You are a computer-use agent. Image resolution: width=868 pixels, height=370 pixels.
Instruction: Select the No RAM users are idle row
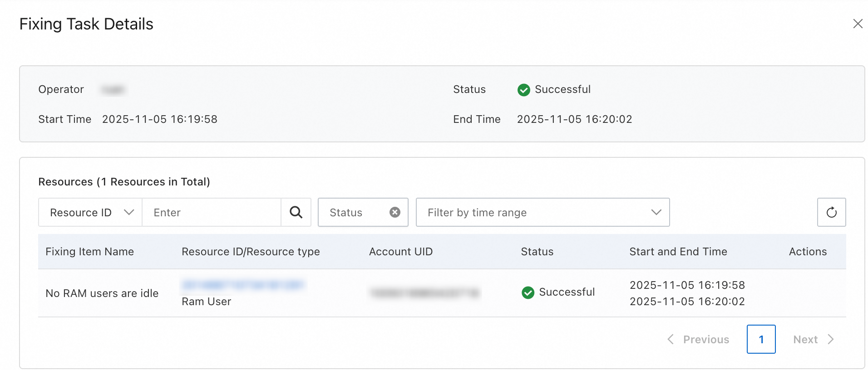pos(102,293)
